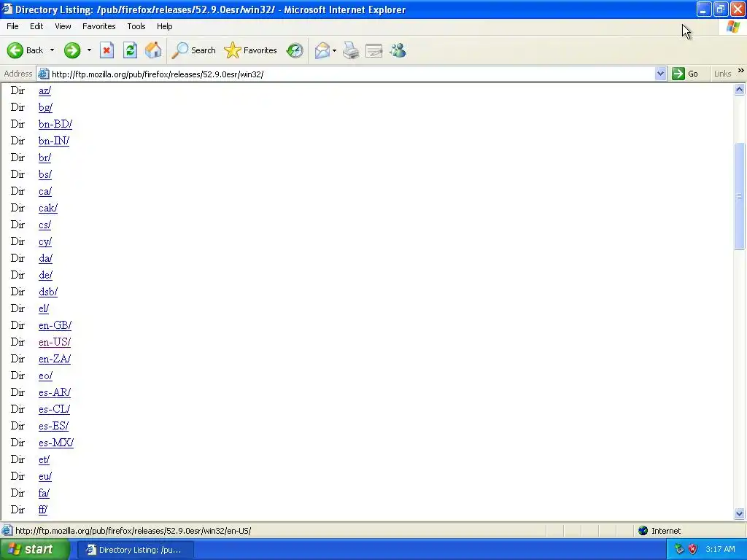
Task: Click the Refresh page icon
Action: click(x=130, y=50)
